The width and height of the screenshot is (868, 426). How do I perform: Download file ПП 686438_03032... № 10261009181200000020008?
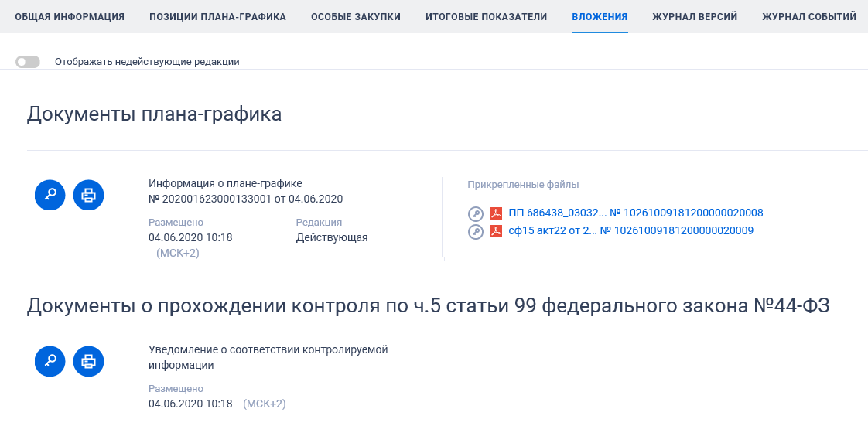(636, 213)
